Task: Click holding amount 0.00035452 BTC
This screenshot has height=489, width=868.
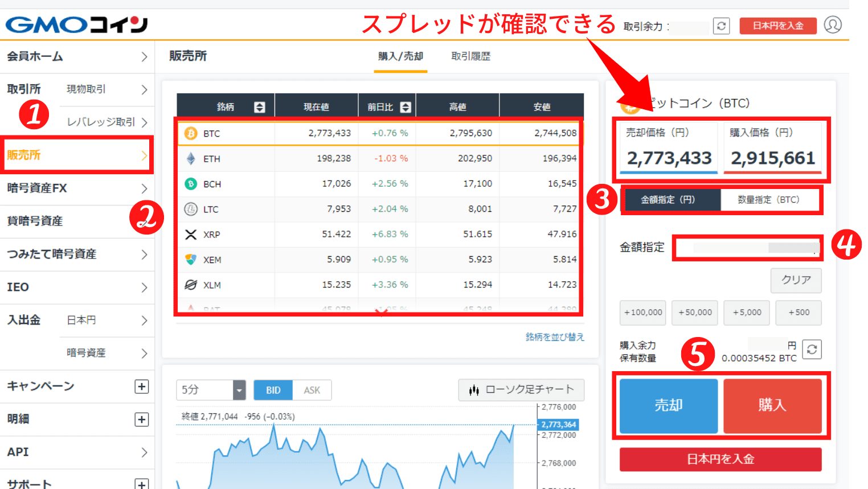Action: click(759, 359)
